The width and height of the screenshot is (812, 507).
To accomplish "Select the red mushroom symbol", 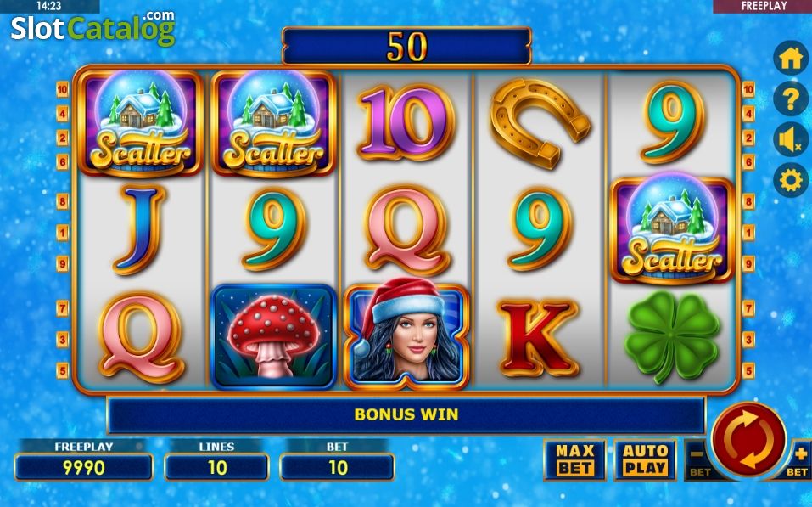I will pyautogui.click(x=273, y=336).
